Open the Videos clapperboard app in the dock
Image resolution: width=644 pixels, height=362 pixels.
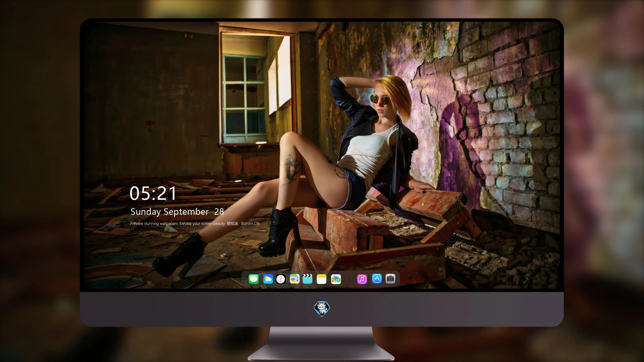click(x=308, y=279)
